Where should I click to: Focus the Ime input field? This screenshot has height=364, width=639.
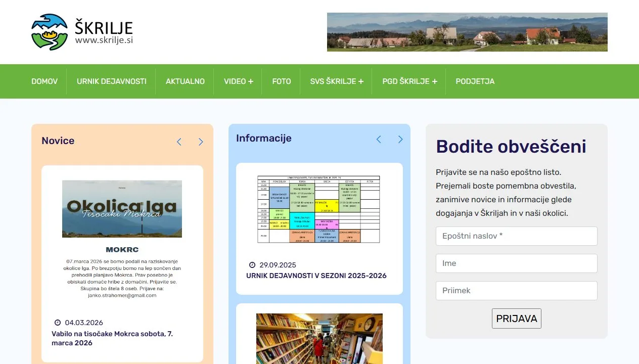516,263
